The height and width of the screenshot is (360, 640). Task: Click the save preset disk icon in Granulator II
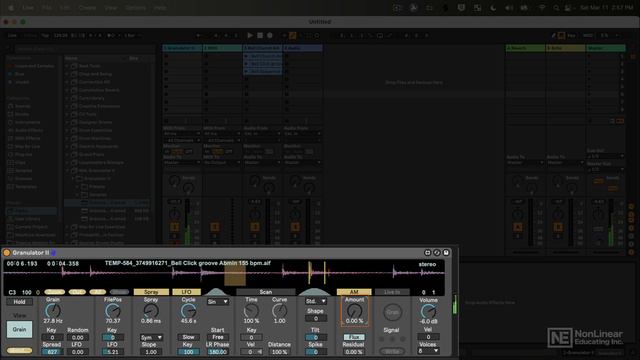point(446,253)
